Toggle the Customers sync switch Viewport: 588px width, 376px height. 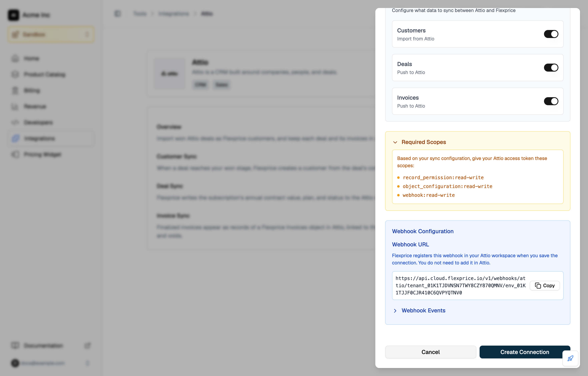coord(551,34)
